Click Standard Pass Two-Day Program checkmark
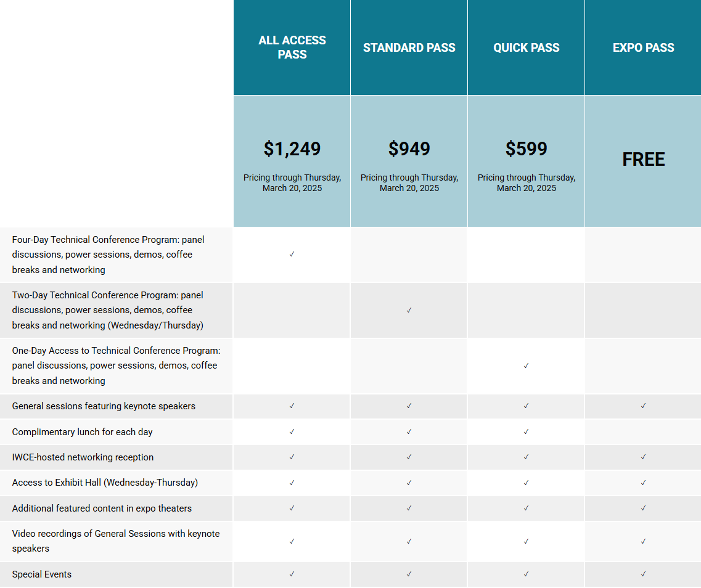 tap(409, 310)
